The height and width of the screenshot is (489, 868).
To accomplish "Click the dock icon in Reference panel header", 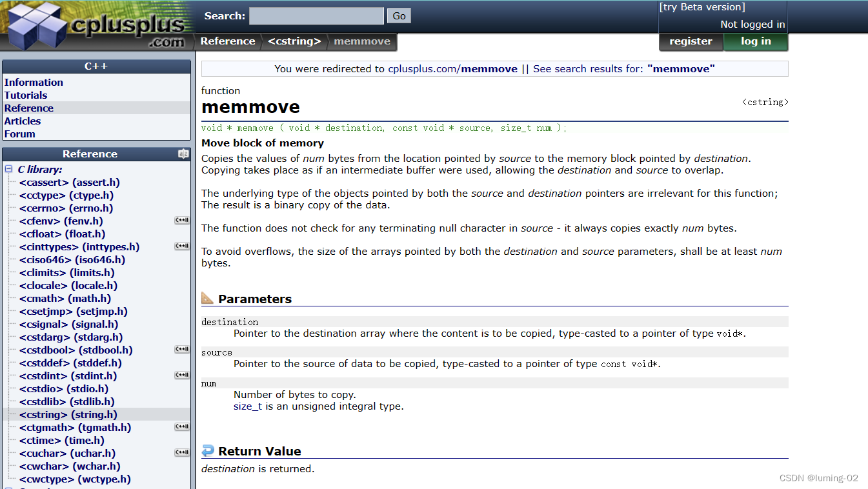I will click(x=183, y=154).
